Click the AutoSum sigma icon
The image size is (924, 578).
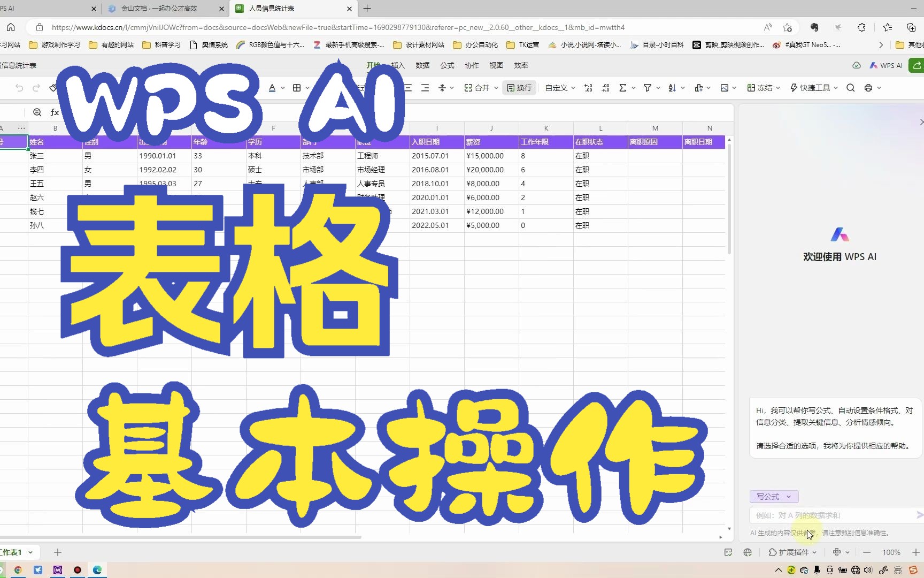tap(622, 88)
